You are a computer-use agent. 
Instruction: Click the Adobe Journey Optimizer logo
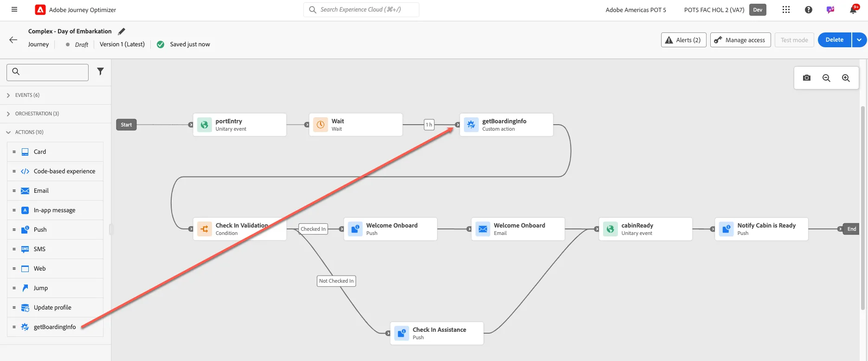[x=40, y=10]
